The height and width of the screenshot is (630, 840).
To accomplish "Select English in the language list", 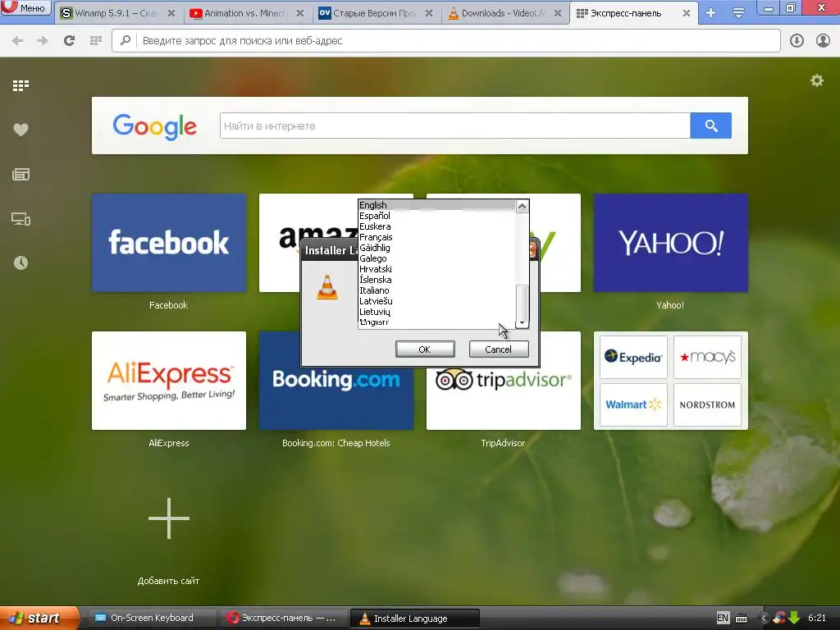I will (x=436, y=205).
